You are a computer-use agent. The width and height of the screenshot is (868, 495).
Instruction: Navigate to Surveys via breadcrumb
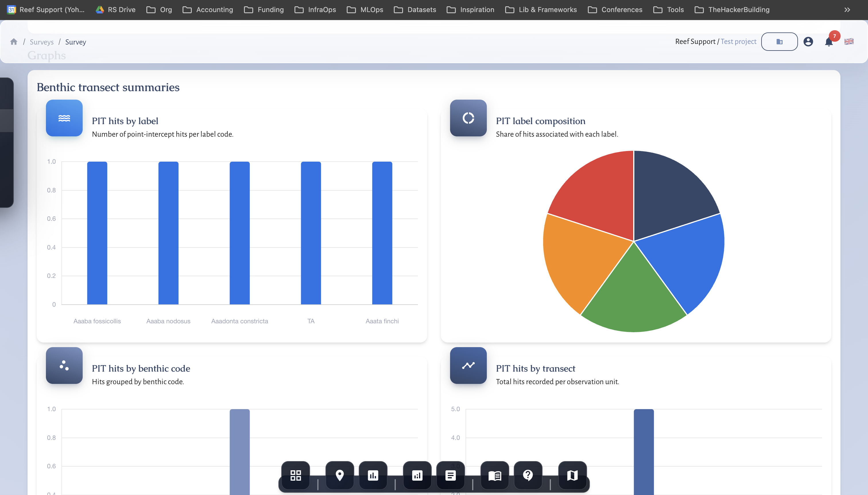tap(41, 42)
